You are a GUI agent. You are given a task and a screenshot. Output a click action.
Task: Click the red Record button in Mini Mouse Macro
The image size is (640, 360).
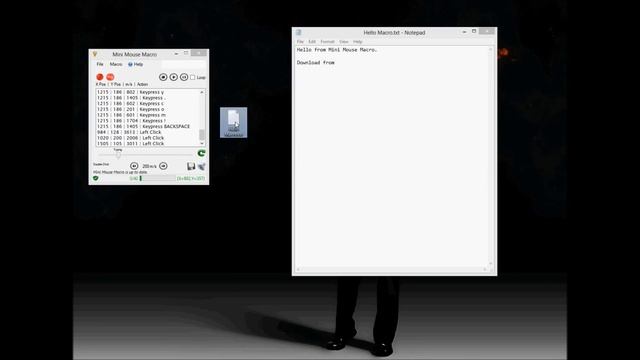pyautogui.click(x=100, y=77)
